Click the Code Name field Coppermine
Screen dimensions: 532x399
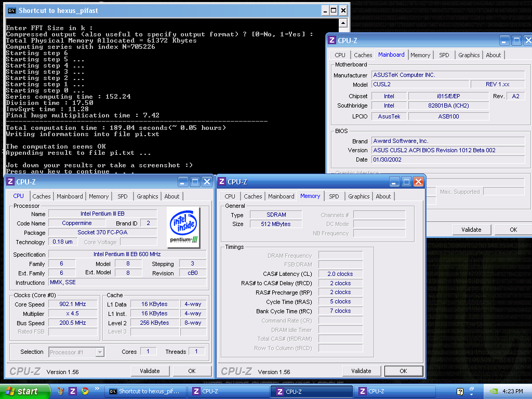[77, 223]
